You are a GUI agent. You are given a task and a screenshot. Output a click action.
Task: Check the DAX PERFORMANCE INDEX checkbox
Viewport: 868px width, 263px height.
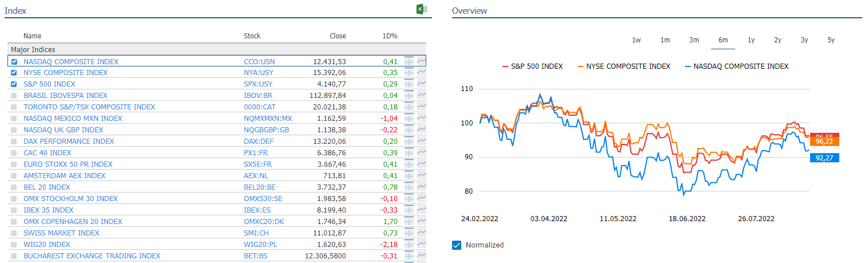coord(14,142)
